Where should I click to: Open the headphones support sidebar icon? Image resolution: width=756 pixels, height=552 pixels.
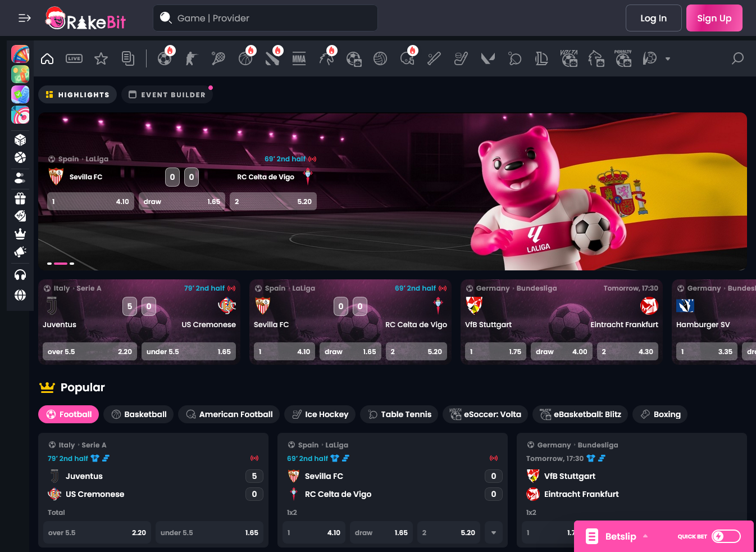(20, 275)
